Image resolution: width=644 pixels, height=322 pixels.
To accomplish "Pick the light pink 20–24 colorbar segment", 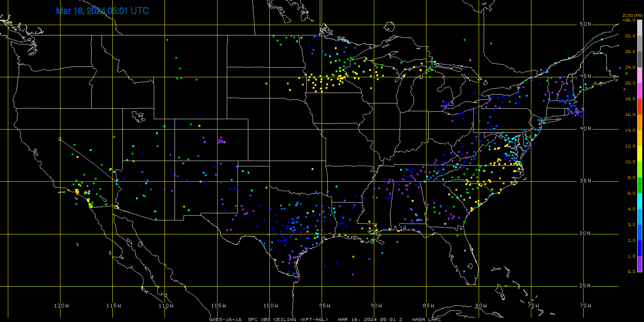I will (640, 75).
